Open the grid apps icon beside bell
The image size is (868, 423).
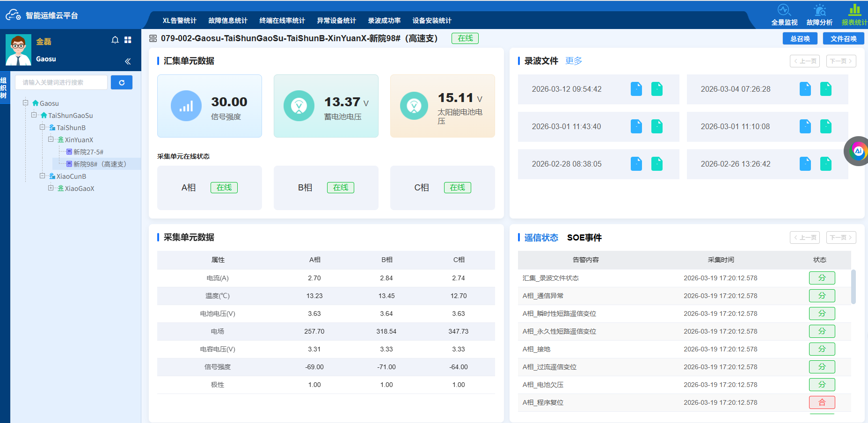(x=128, y=40)
